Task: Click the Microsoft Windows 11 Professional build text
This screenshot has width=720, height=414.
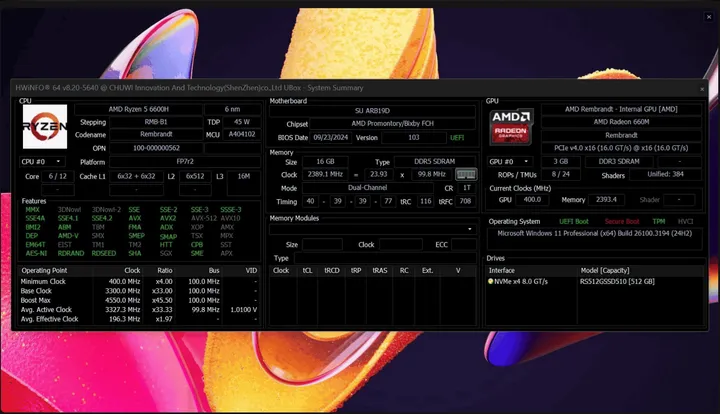Action: [x=595, y=233]
